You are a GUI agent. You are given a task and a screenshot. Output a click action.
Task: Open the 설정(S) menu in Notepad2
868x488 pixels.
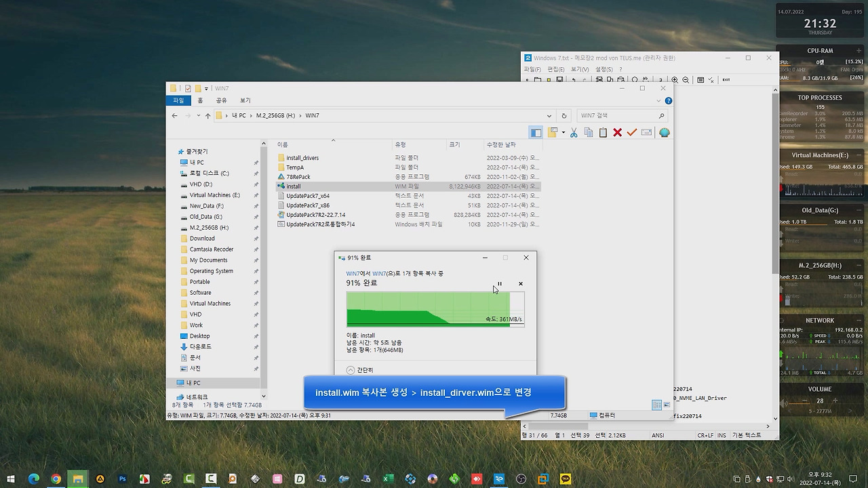point(604,69)
